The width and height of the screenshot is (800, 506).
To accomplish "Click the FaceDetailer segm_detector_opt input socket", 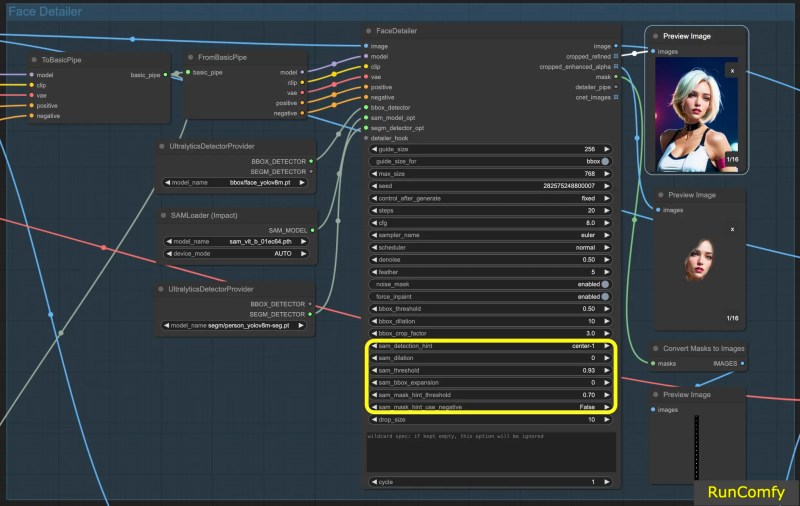I will (366, 128).
